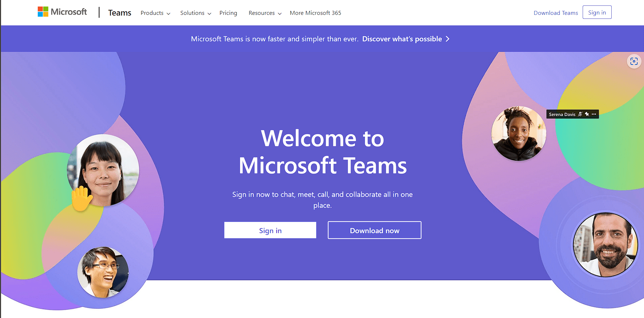Click Serena Davis profile photo
The width and height of the screenshot is (644, 318).
coord(519,133)
